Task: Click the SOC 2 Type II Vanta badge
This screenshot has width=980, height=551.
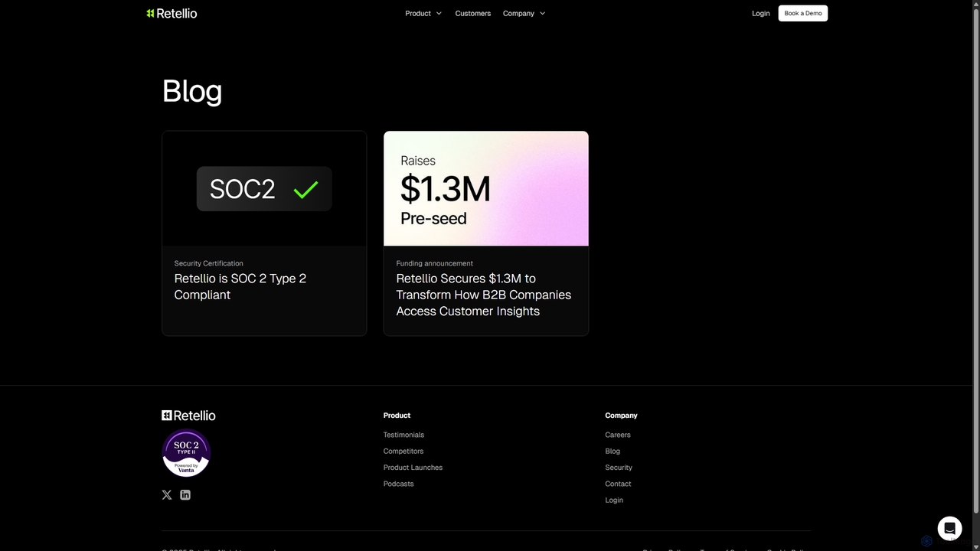Action: pyautogui.click(x=186, y=453)
